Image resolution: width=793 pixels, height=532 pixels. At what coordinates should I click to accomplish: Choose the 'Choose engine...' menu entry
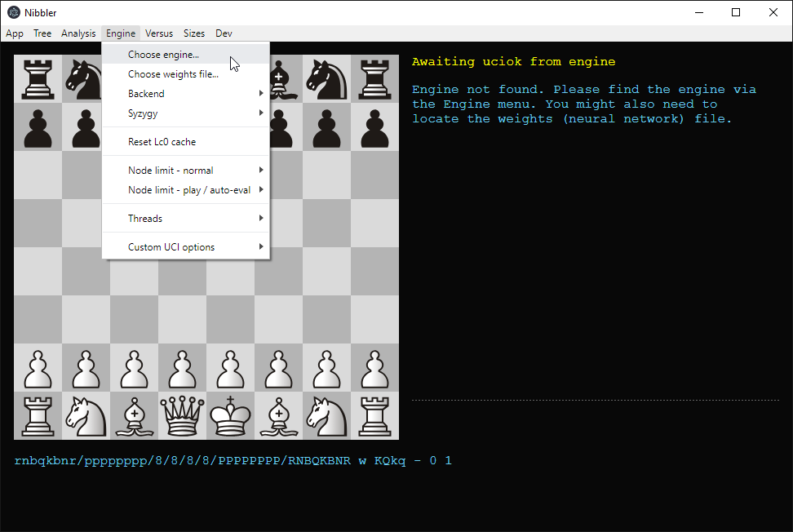click(x=163, y=55)
